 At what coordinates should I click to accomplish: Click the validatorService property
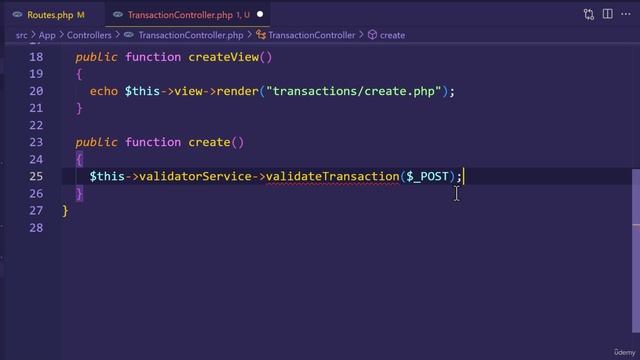point(196,176)
